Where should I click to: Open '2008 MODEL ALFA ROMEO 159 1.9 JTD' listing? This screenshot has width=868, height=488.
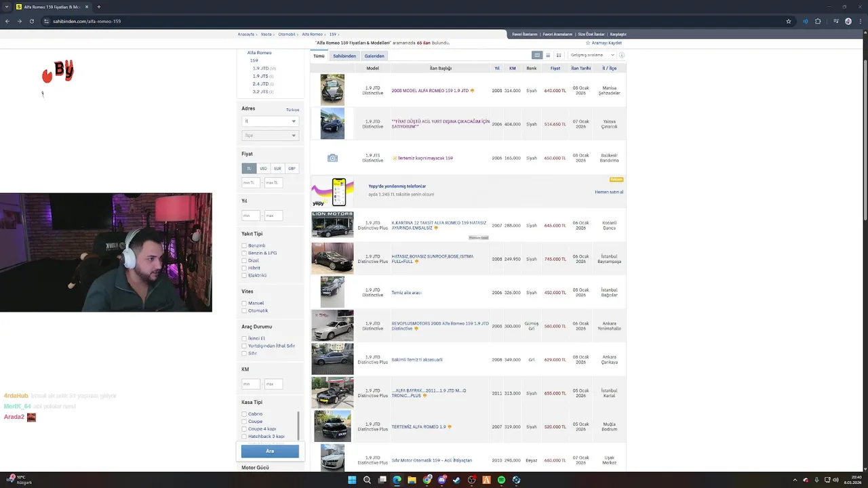(430, 90)
